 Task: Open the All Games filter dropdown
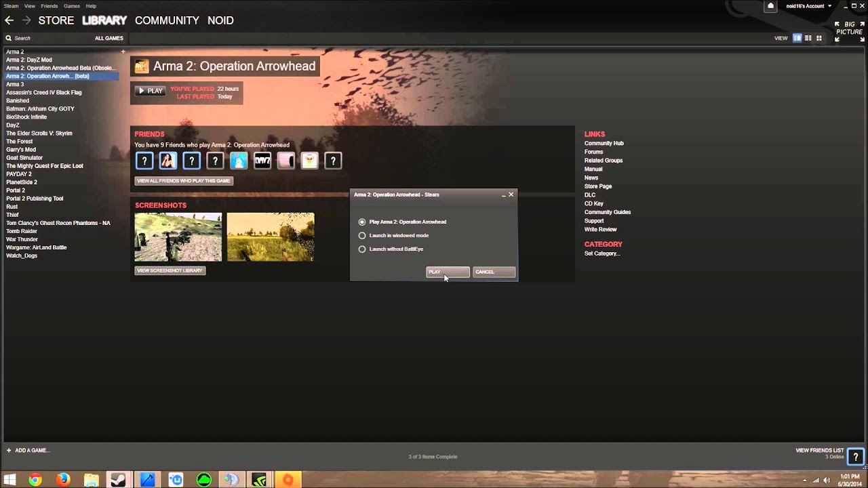pos(109,39)
